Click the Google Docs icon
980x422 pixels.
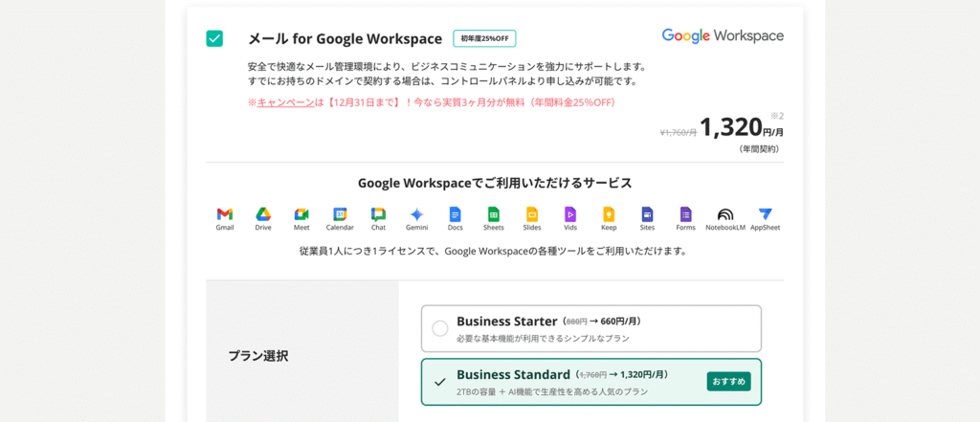coord(456,214)
